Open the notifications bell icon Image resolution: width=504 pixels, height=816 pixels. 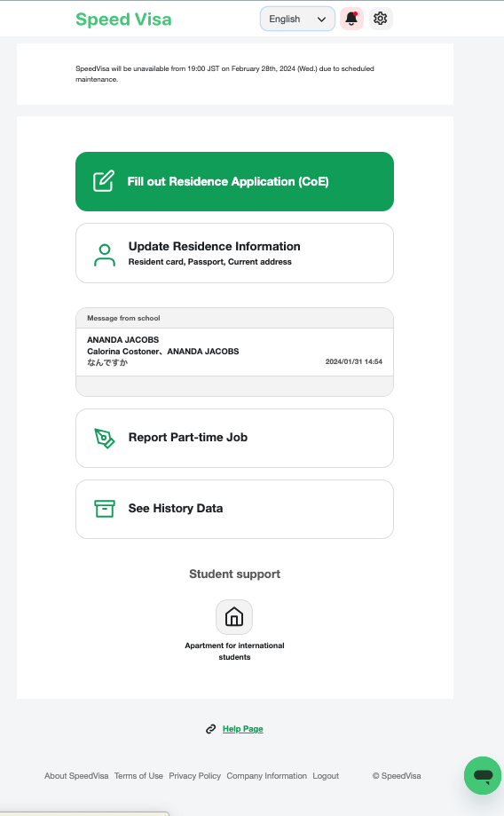pyautogui.click(x=351, y=19)
